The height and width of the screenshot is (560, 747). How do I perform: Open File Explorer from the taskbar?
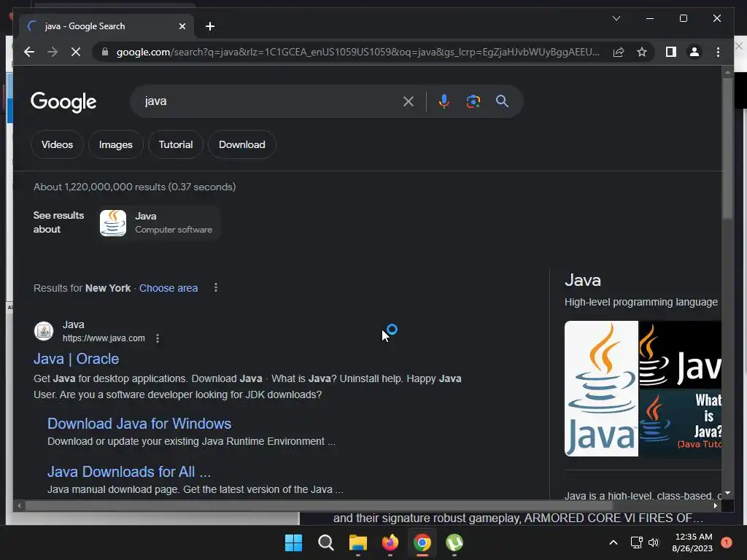click(357, 542)
